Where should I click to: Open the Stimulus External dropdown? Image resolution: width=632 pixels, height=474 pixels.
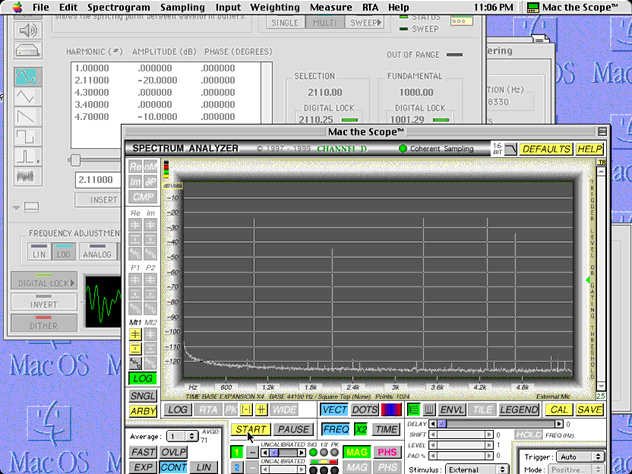[476, 470]
